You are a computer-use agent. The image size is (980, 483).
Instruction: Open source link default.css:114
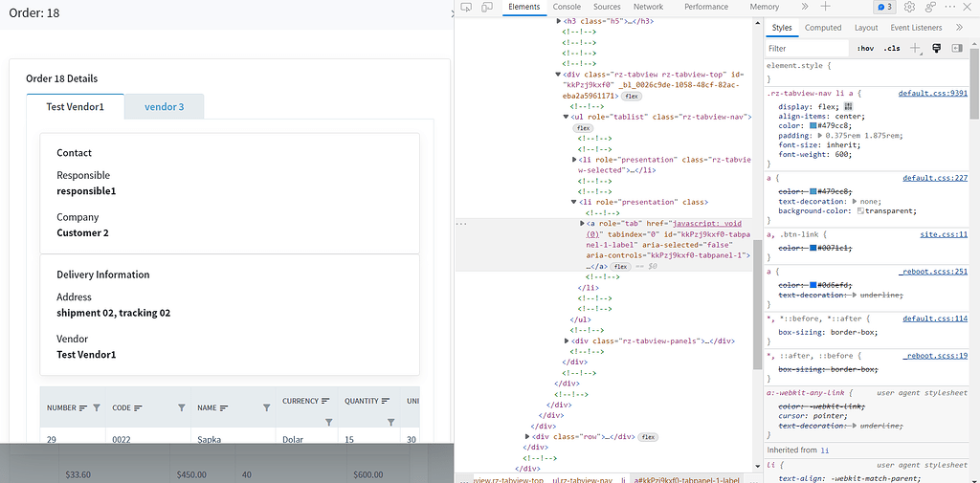coord(935,318)
